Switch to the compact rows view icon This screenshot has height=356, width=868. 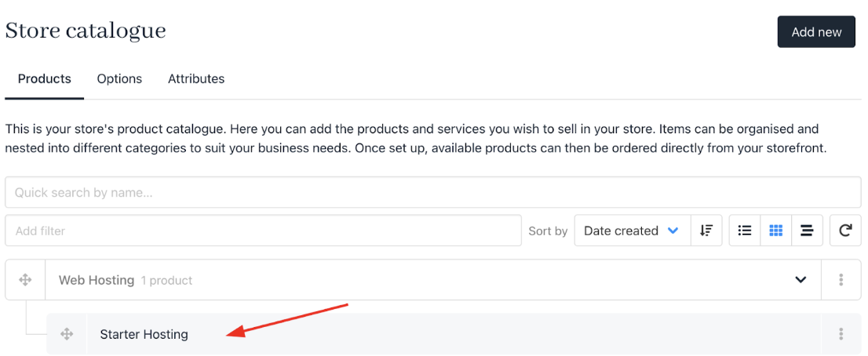(x=807, y=231)
